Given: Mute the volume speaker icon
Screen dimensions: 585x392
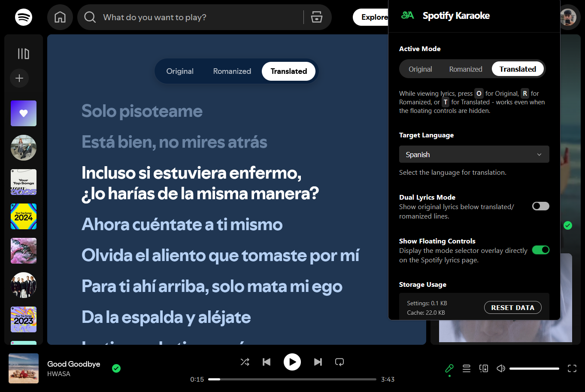Looking at the screenshot, I should click(x=501, y=368).
